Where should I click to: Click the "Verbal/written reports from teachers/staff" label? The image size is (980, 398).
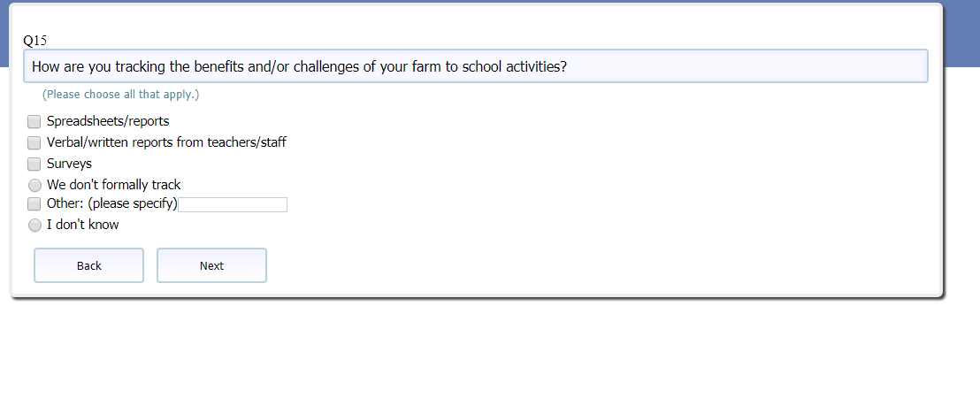pos(166,142)
